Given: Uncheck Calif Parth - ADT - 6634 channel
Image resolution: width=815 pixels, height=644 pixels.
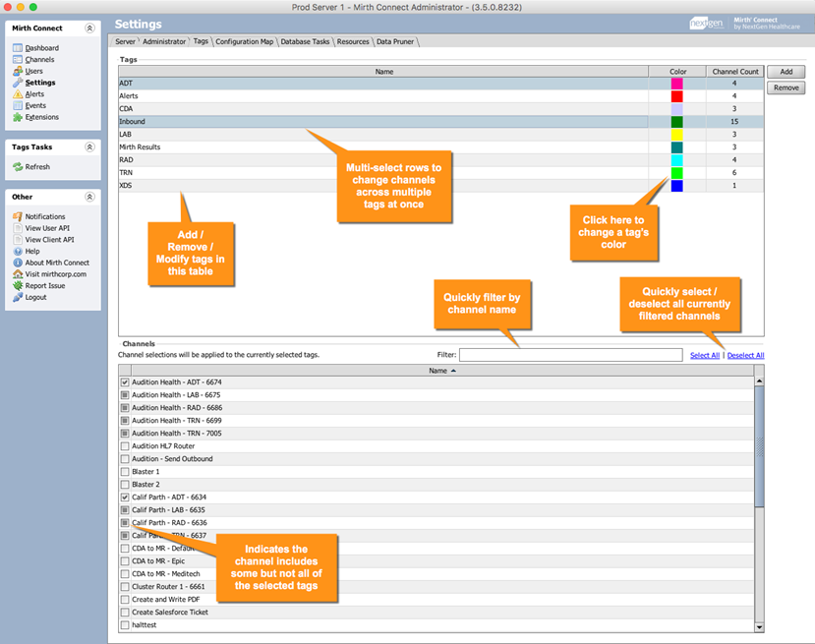Looking at the screenshot, I should (x=125, y=497).
